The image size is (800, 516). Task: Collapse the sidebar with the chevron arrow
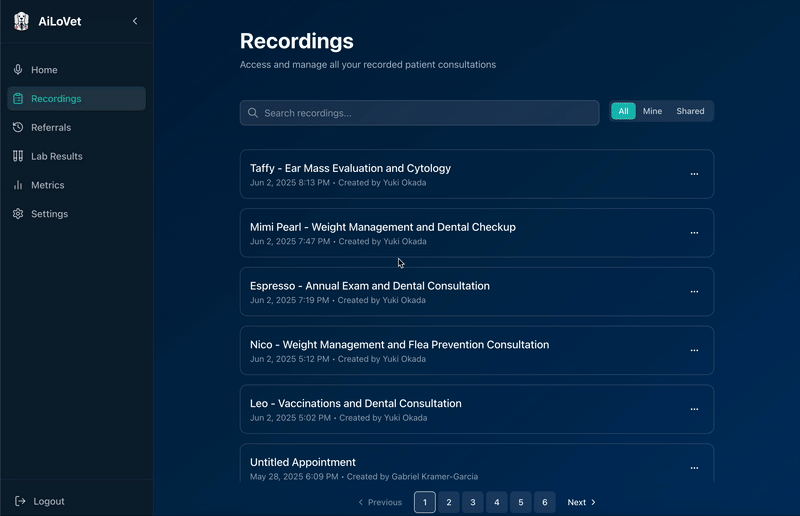(135, 21)
